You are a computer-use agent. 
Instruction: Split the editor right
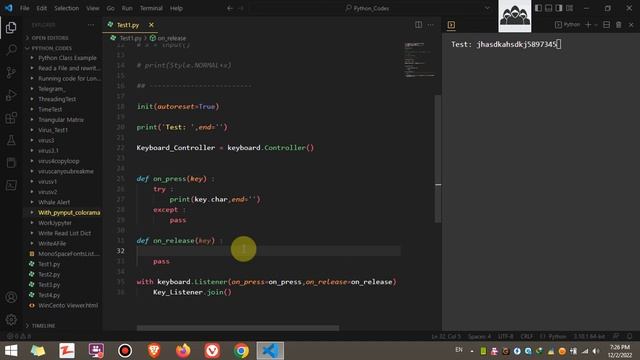pyautogui.click(x=418, y=25)
